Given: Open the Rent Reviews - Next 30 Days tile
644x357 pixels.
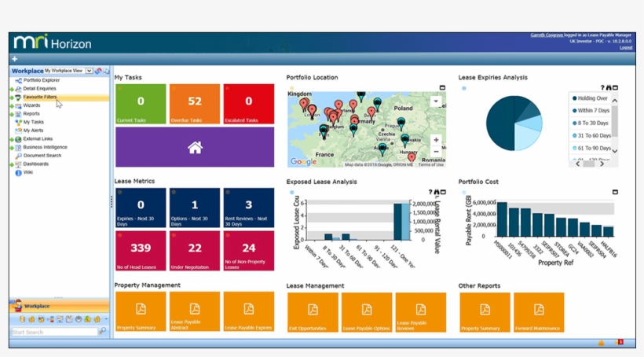Looking at the screenshot, I should (249, 208).
